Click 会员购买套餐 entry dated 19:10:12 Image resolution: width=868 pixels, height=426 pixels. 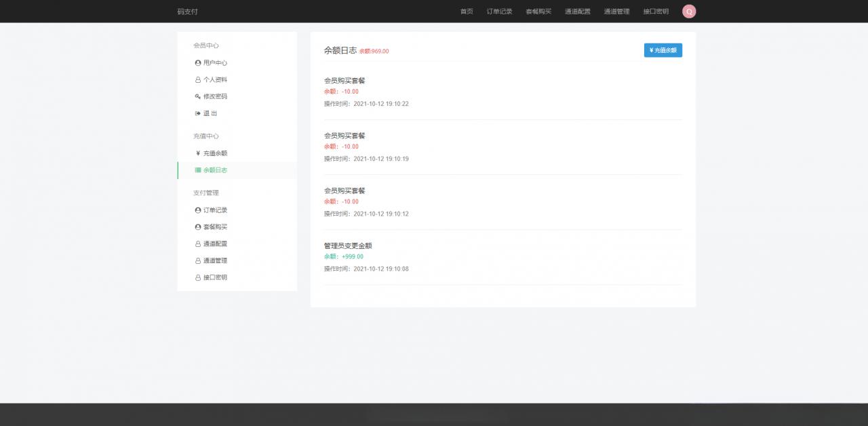pos(344,191)
